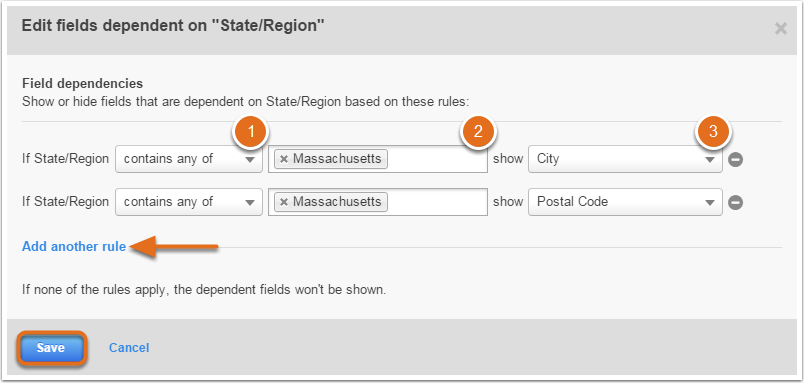Image resolution: width=804 pixels, height=383 pixels.
Task: Expand the Postal Code field dropdown
Action: pos(625,202)
